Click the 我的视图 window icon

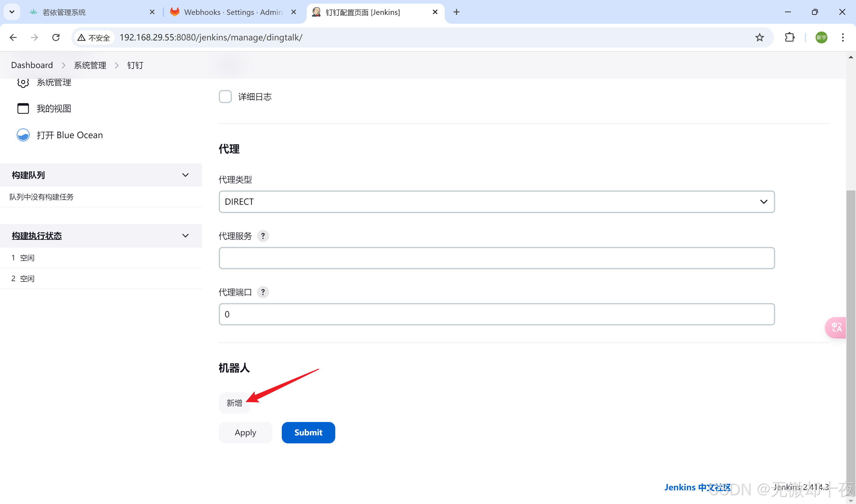[23, 109]
